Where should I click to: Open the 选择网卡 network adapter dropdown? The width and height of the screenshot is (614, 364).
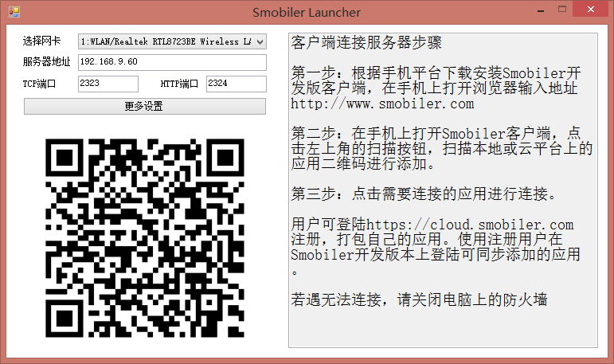[172, 41]
